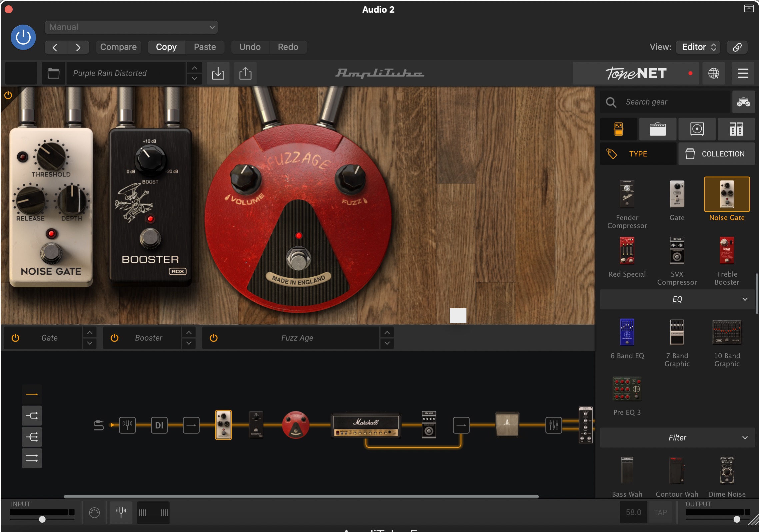
Task: Select Fender Compressor pedal thumbnail
Action: (x=627, y=194)
